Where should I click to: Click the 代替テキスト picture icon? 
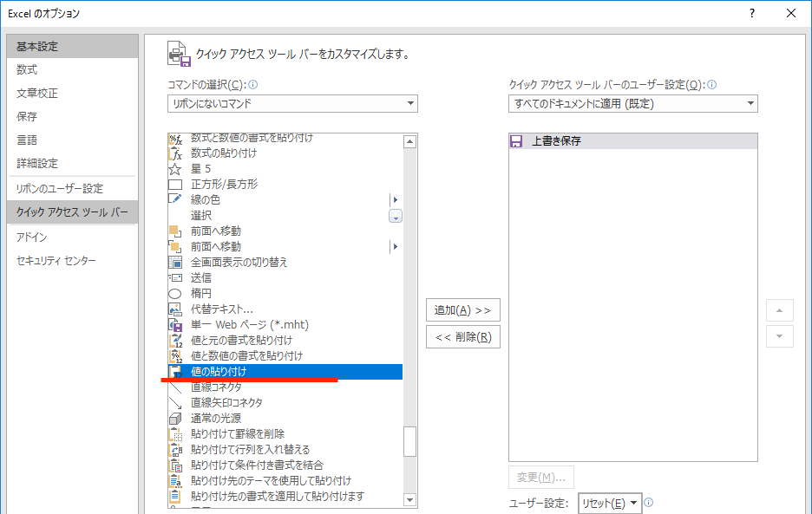pyautogui.click(x=175, y=309)
